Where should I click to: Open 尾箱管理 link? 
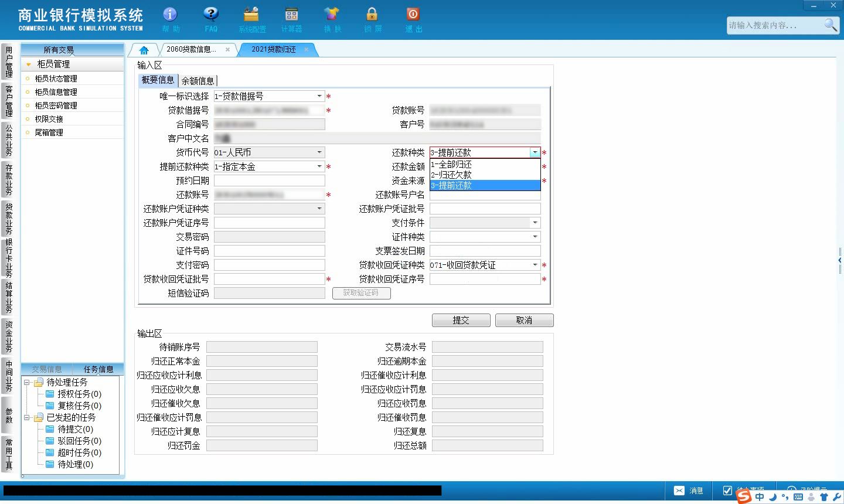(x=49, y=132)
